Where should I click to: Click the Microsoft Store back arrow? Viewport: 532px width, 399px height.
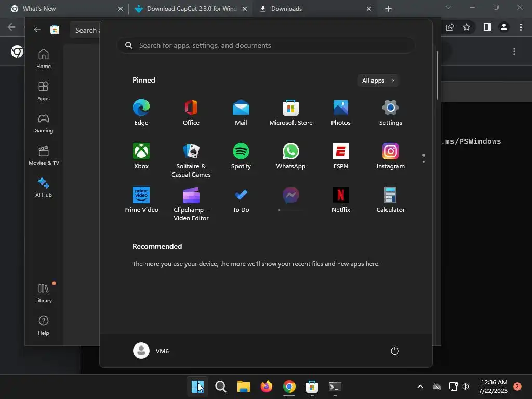pos(37,30)
